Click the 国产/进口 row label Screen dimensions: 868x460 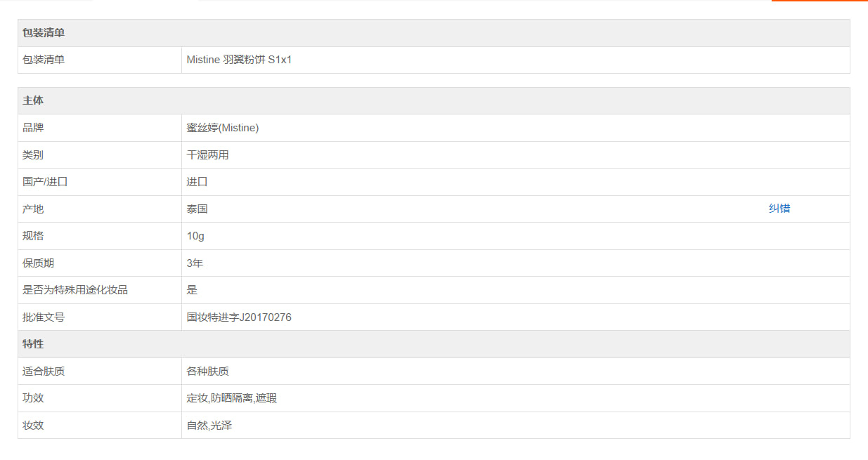click(x=45, y=182)
